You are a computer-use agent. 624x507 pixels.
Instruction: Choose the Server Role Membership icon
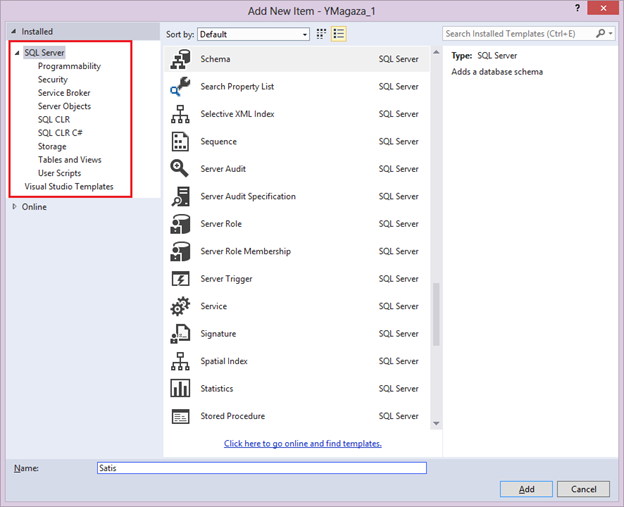180,251
